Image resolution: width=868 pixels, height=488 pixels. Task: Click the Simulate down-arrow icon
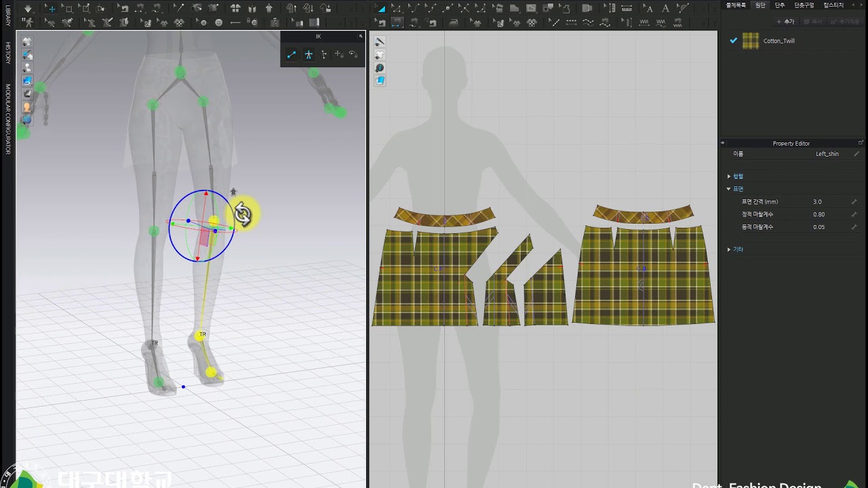[28, 9]
